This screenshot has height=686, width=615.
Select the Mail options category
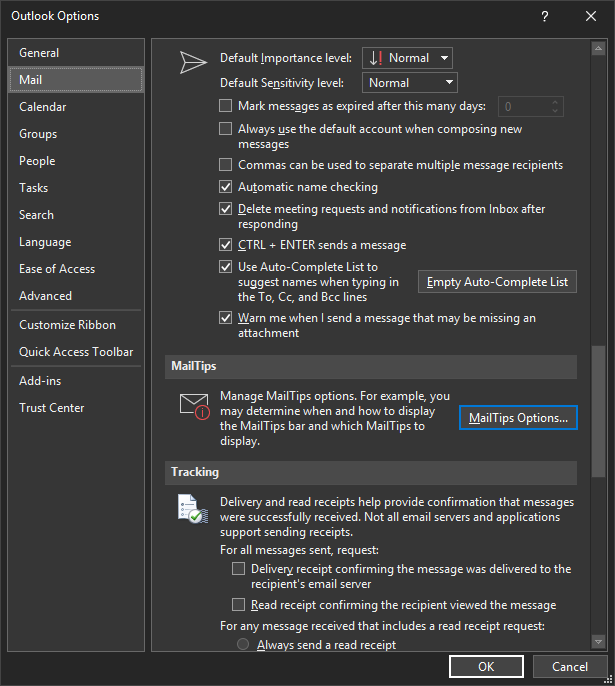(76, 80)
